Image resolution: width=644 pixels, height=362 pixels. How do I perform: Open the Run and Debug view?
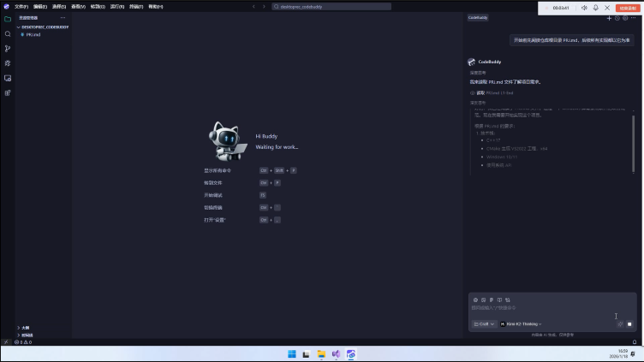point(8,63)
